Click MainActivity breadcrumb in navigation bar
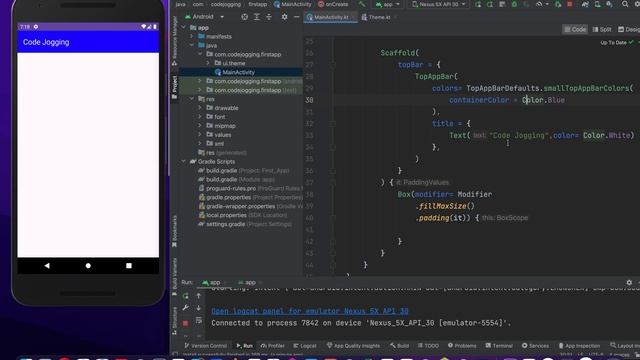 click(x=292, y=4)
